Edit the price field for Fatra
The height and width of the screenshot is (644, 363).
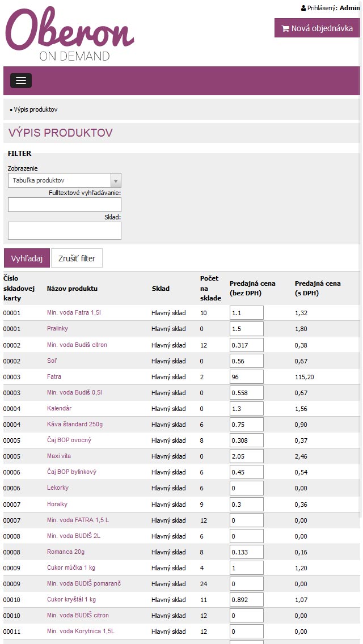[246, 376]
